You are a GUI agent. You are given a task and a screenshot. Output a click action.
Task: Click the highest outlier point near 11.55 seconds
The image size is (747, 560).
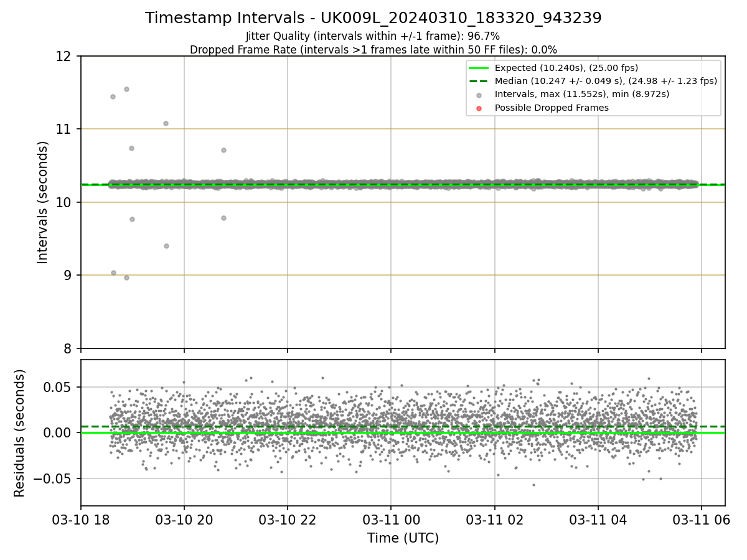(x=126, y=89)
